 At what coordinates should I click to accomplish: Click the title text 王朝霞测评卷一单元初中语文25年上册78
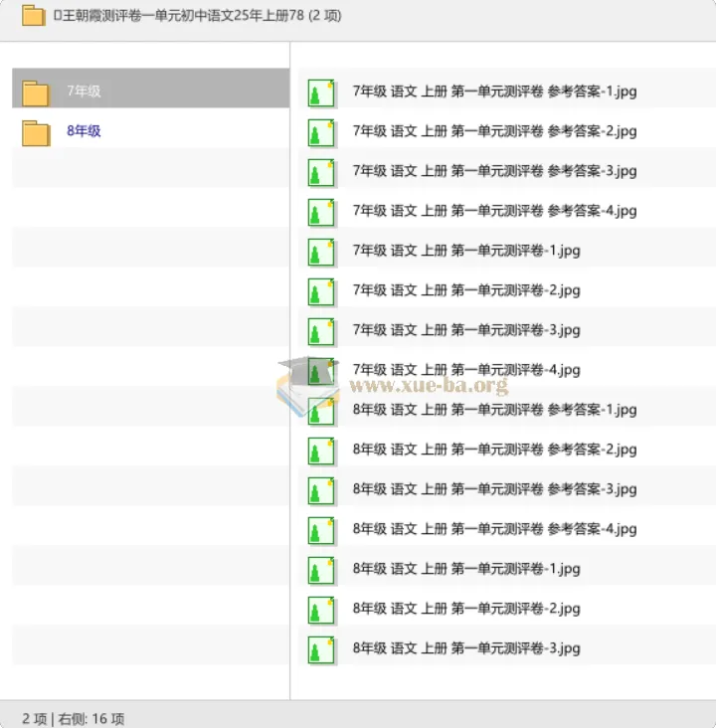pyautogui.click(x=183, y=15)
